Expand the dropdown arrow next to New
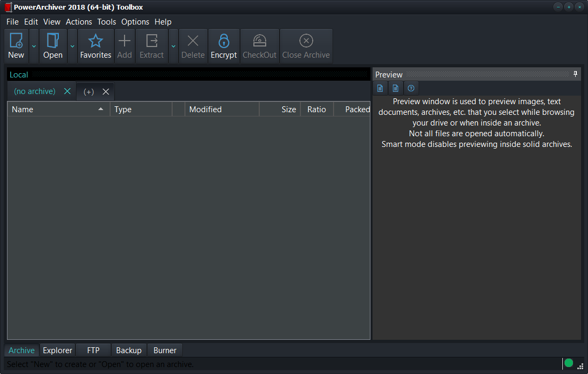 [x=34, y=46]
